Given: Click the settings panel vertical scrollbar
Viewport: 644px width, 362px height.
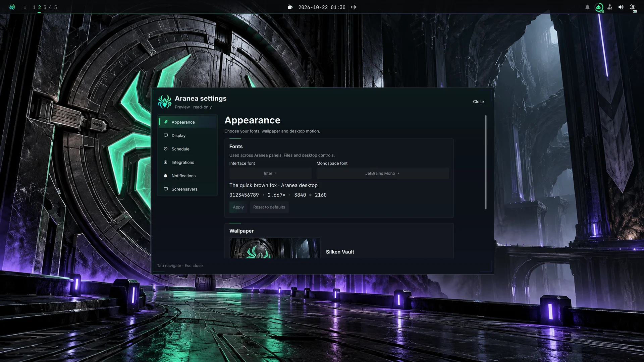Looking at the screenshot, I should [x=486, y=163].
